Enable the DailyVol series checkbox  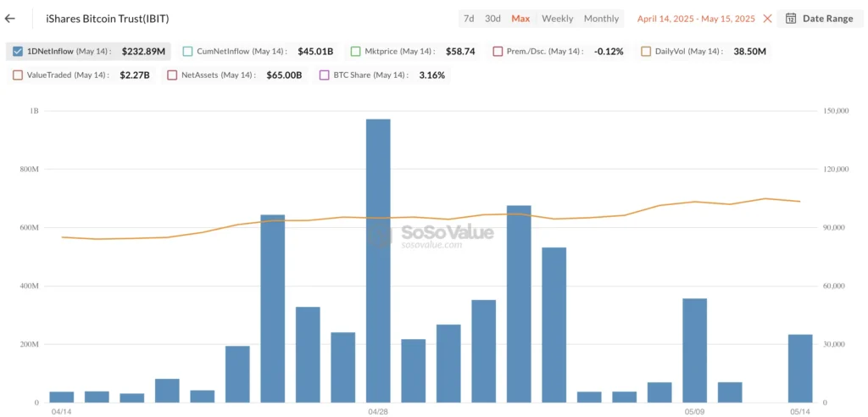pyautogui.click(x=645, y=52)
